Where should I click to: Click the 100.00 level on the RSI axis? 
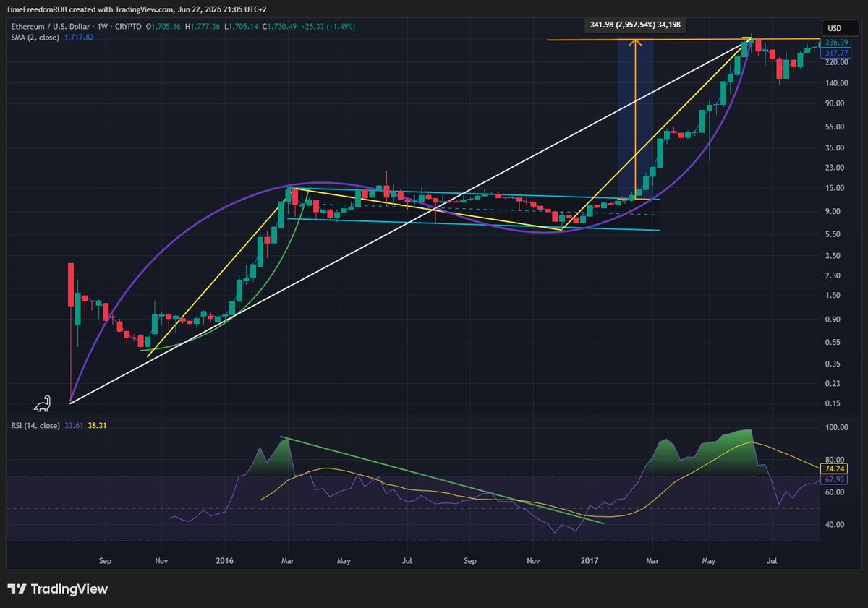click(836, 427)
